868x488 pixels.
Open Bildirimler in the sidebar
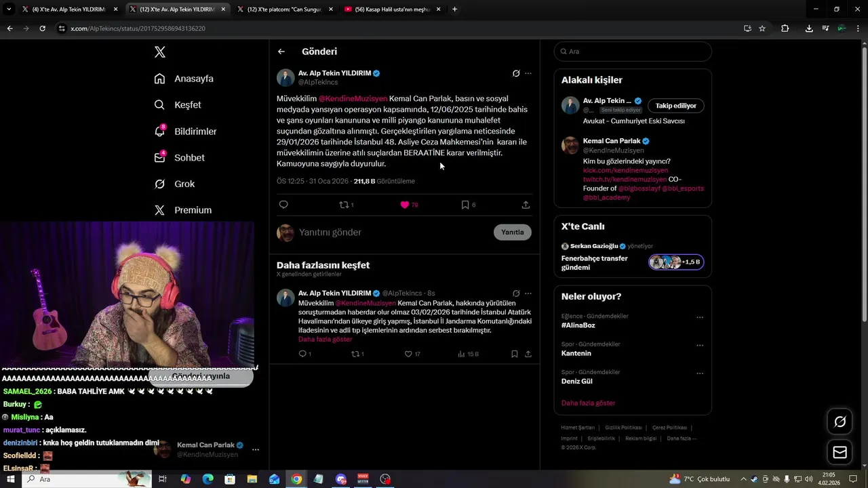185,131
